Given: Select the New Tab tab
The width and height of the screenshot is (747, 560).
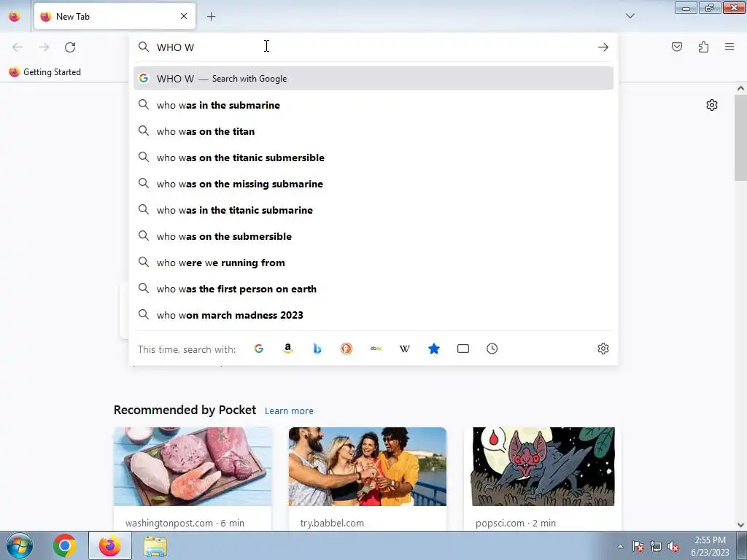Looking at the screenshot, I should [x=115, y=16].
